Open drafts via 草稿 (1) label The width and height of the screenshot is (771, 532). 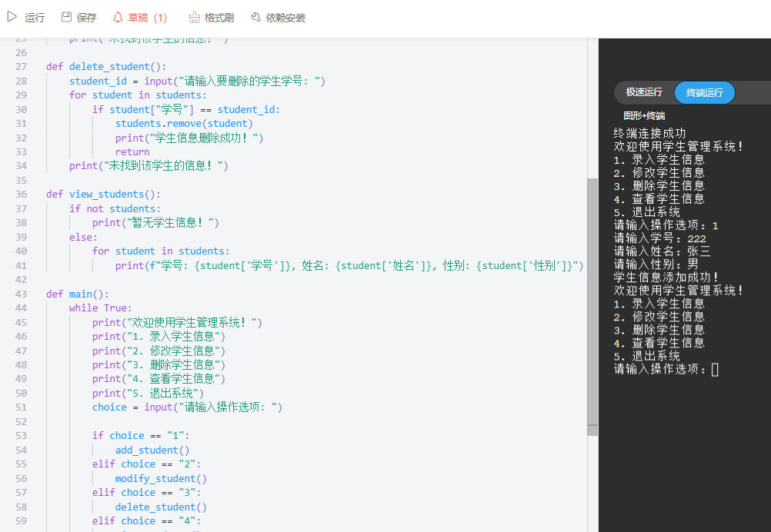[x=148, y=18]
